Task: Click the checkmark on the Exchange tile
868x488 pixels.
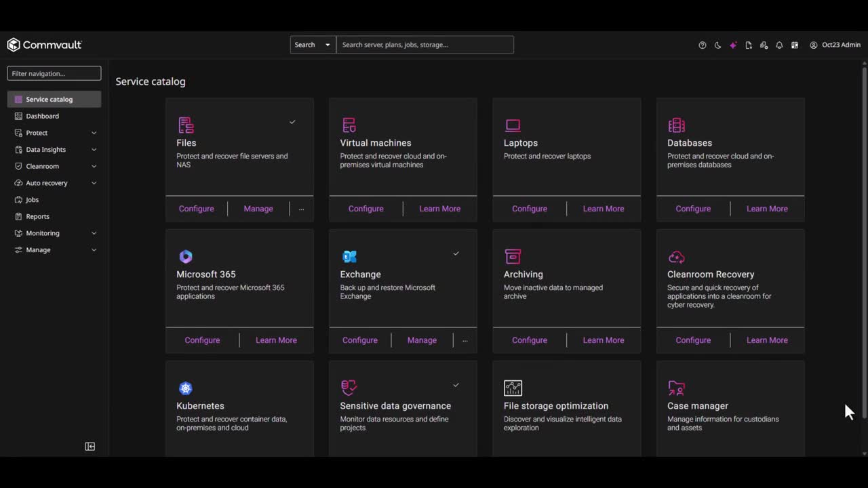Action: tap(456, 253)
